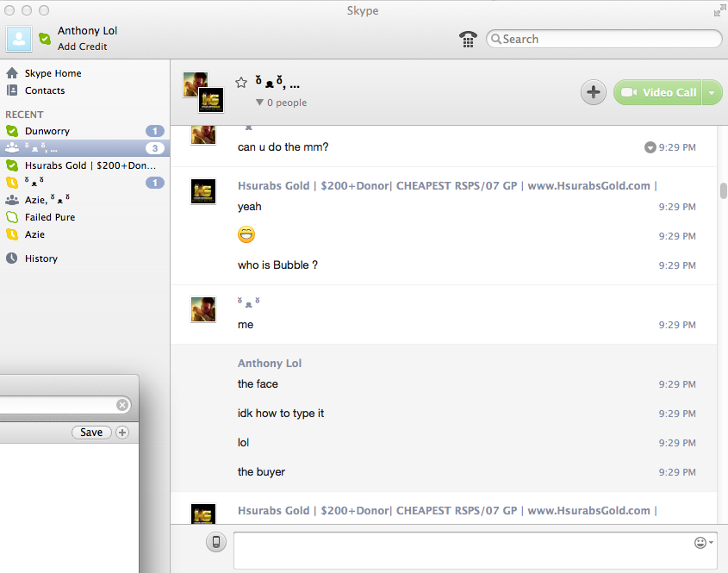Open Azie group conversation in sidebar
Viewport: 728px width, 573px height.
(84, 200)
